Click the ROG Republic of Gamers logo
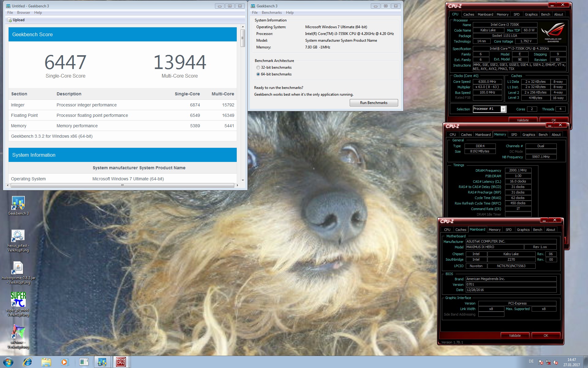The image size is (588, 368). click(x=553, y=33)
